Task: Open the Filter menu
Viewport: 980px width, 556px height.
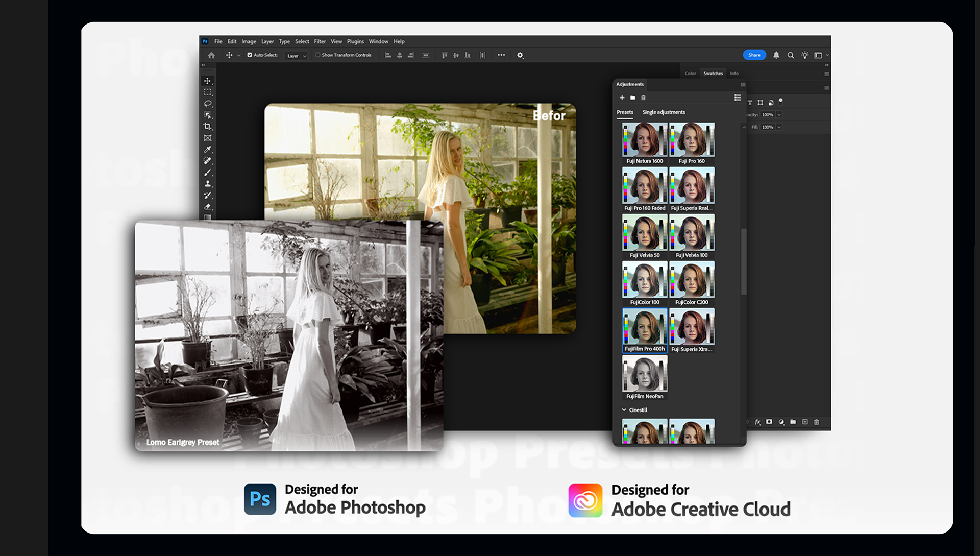Action: 320,42
